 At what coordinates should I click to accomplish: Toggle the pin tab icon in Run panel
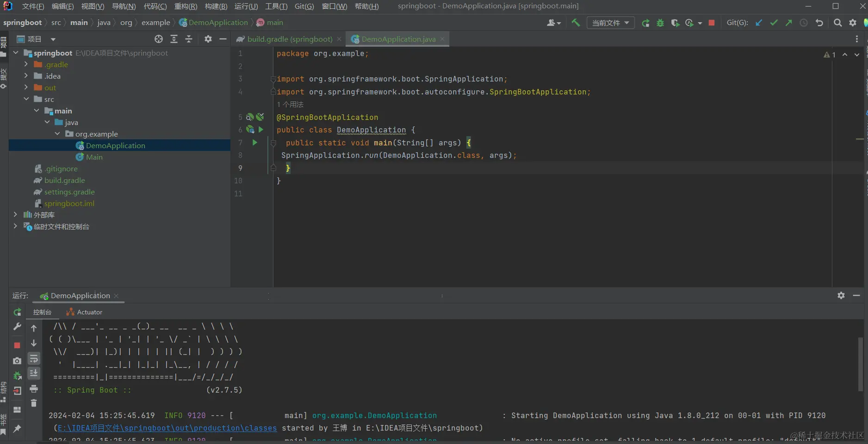[x=17, y=429]
